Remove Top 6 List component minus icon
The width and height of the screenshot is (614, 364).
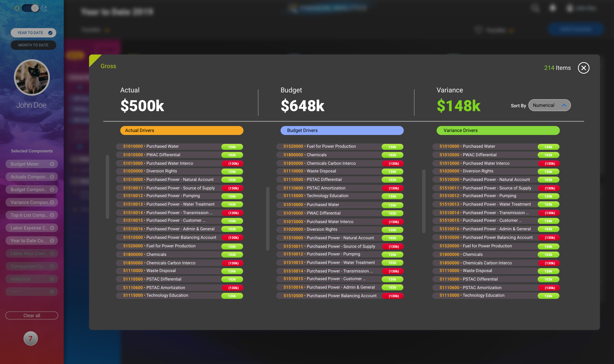click(52, 215)
